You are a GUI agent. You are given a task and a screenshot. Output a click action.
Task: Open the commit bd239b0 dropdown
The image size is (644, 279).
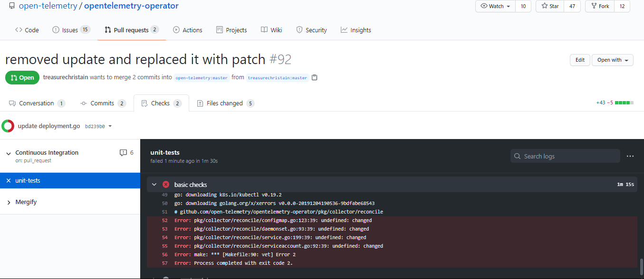[x=98, y=126]
